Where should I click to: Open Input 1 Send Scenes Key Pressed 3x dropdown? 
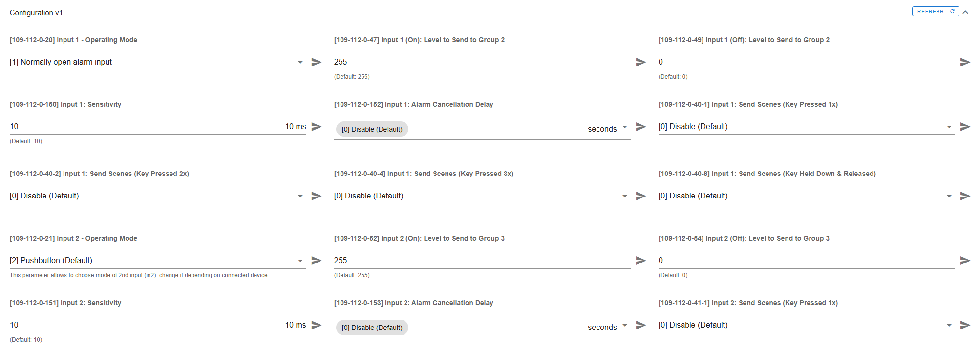pos(482,196)
